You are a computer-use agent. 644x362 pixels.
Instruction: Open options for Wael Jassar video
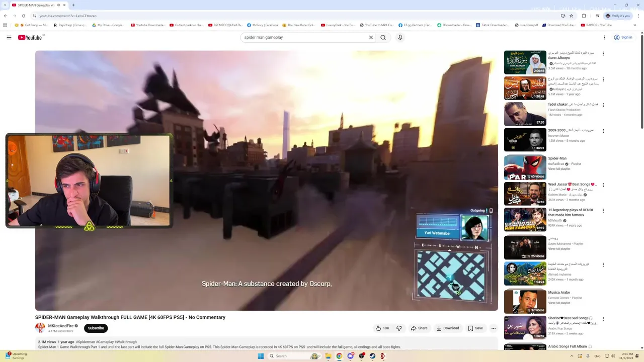tap(603, 185)
